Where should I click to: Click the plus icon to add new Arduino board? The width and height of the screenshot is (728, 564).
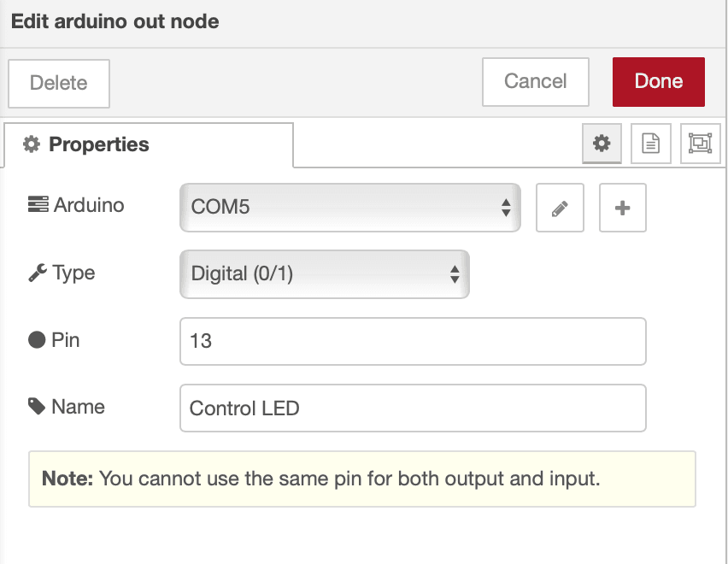click(622, 208)
